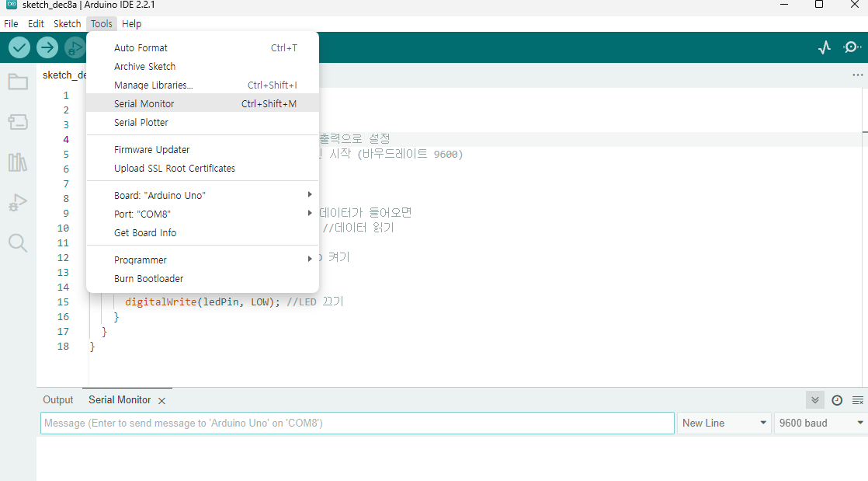Viewport: 868px width, 481px height.
Task: Select Serial Monitor menu entry
Action: tap(203, 103)
